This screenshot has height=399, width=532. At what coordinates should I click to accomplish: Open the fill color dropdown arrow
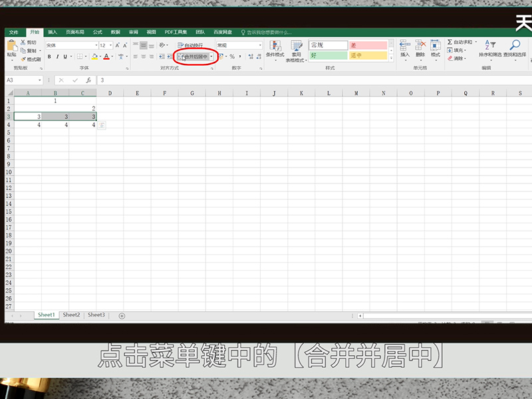click(100, 57)
